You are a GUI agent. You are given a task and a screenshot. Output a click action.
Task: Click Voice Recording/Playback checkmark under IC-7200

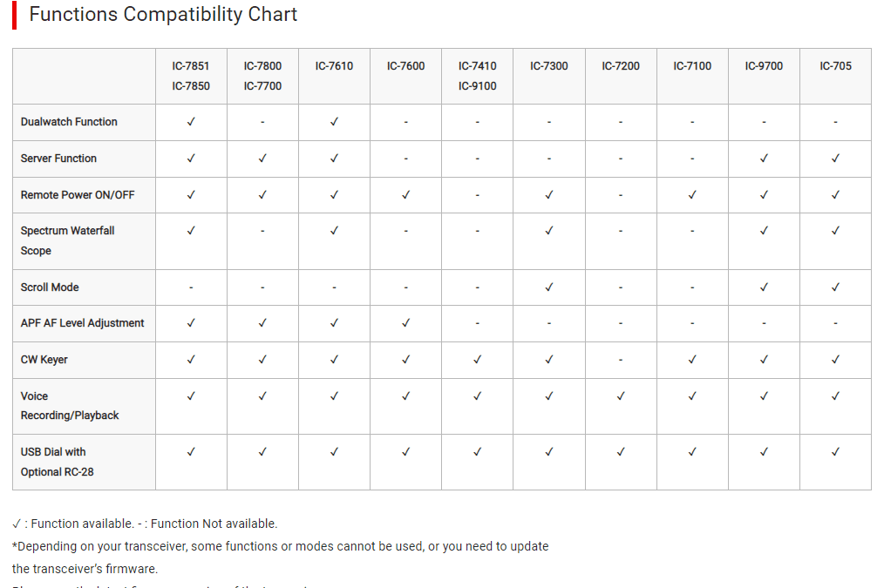pyautogui.click(x=621, y=396)
